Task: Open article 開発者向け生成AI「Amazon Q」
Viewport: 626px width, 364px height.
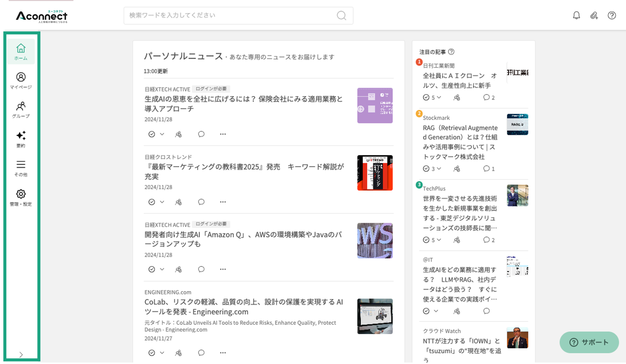Action: tap(243, 239)
